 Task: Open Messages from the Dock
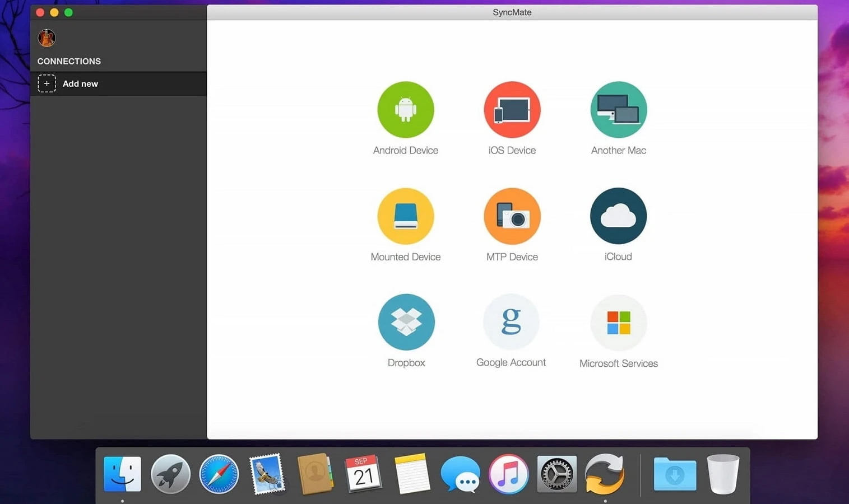[460, 474]
